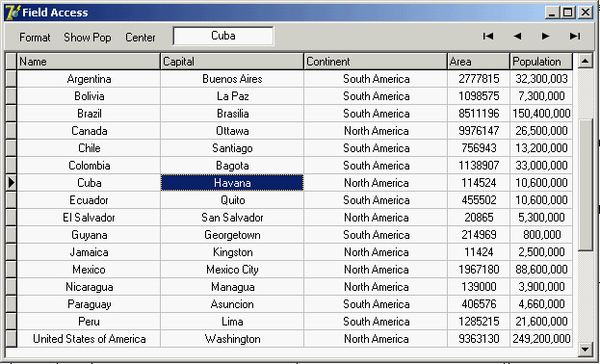Select the Santiago cell
Screen dimensions: 600x364
pyautogui.click(x=232, y=148)
